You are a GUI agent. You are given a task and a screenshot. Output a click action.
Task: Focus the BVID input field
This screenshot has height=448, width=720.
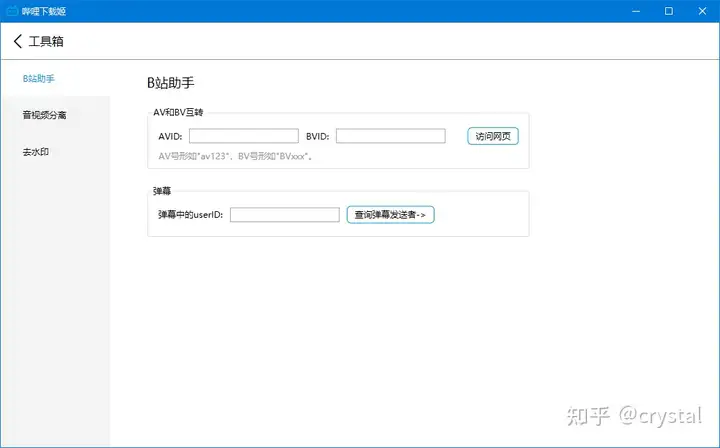391,136
